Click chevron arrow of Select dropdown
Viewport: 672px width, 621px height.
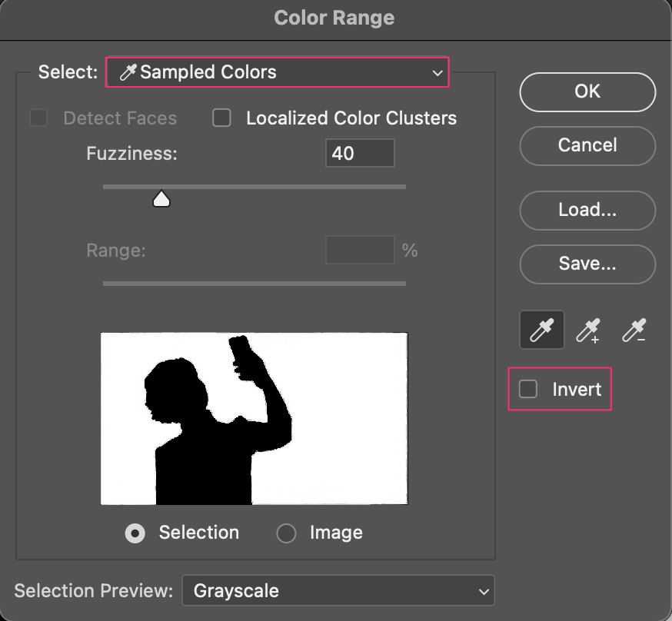click(437, 73)
